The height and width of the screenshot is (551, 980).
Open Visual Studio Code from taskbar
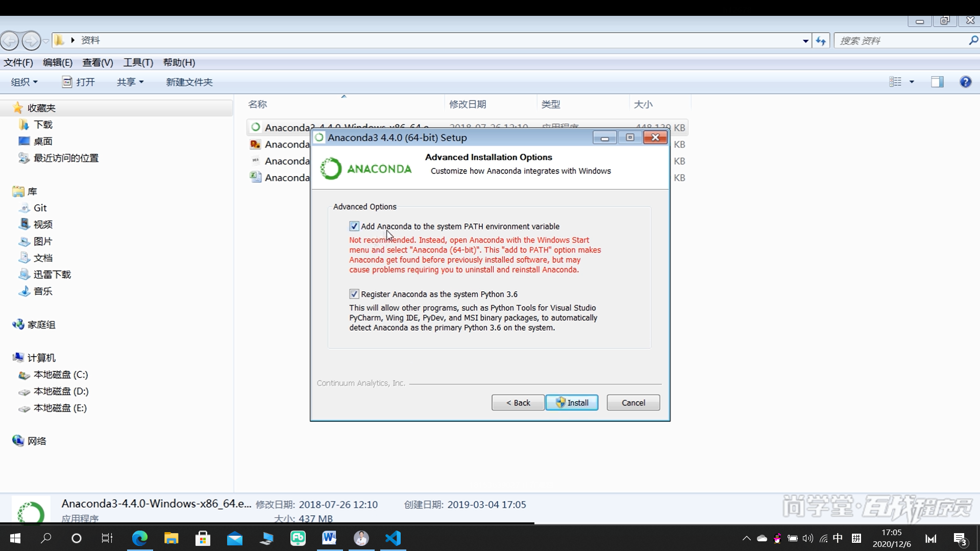(393, 538)
